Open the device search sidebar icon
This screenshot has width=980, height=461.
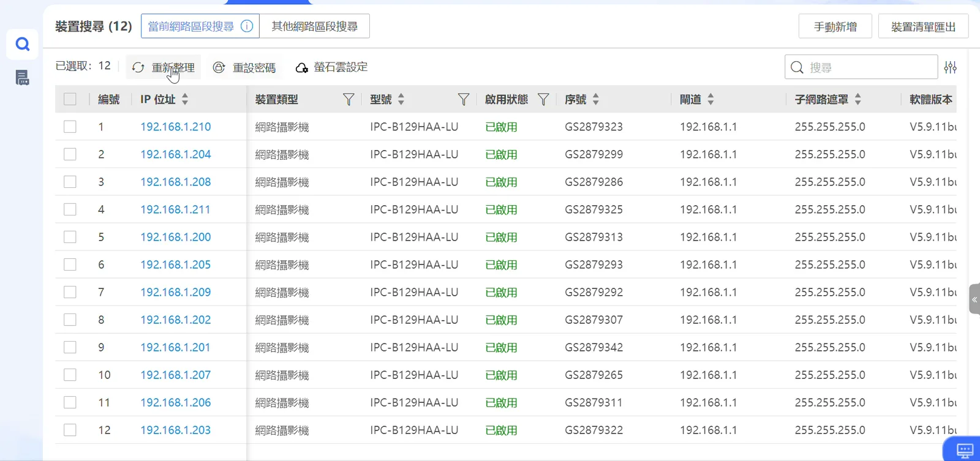(x=23, y=44)
